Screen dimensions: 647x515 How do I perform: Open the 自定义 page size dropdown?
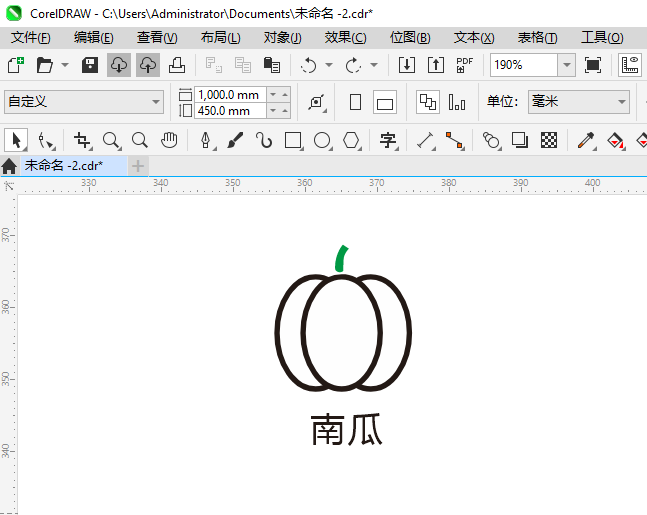coord(84,102)
